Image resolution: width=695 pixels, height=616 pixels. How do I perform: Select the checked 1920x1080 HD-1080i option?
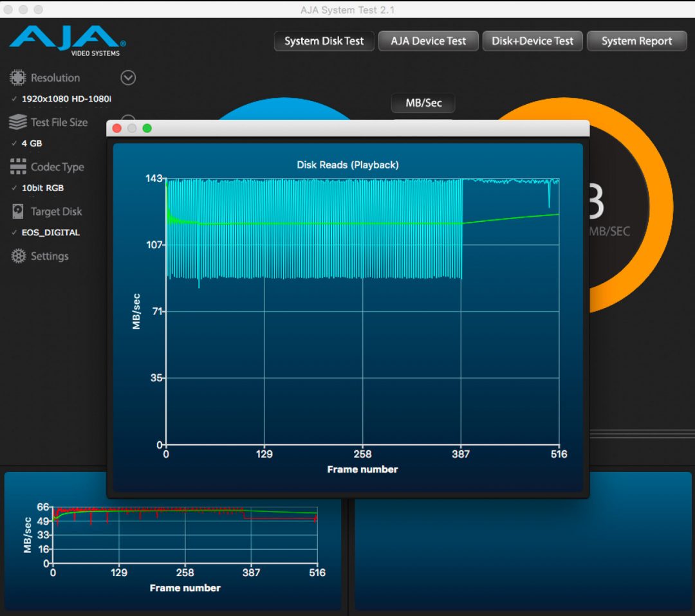pyautogui.click(x=66, y=99)
